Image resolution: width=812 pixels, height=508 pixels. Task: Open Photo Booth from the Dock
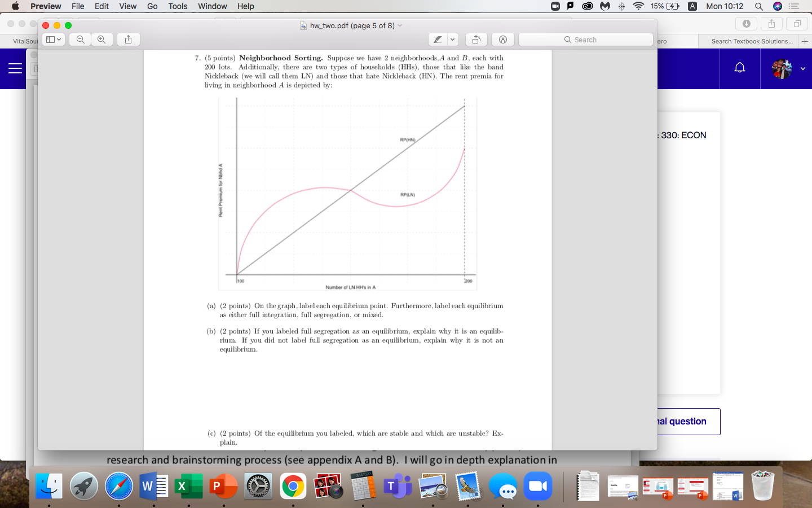coord(328,486)
